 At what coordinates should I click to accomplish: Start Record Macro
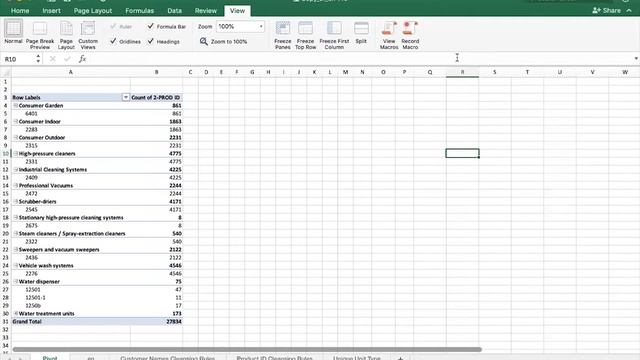coord(410,36)
